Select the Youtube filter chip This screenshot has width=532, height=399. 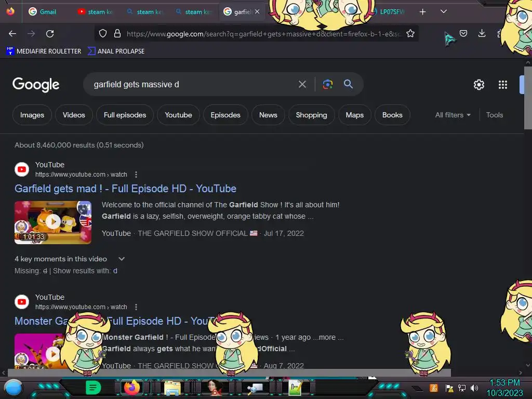179,115
